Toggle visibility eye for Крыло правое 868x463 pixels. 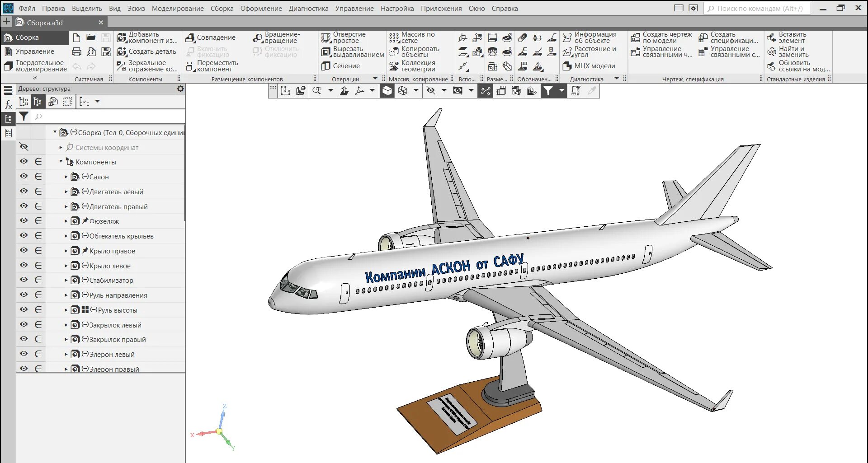24,250
